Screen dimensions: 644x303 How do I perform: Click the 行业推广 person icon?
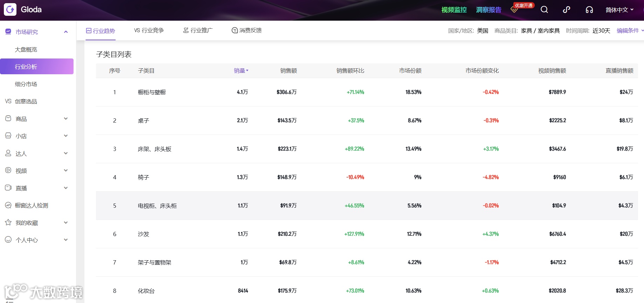pyautogui.click(x=186, y=30)
